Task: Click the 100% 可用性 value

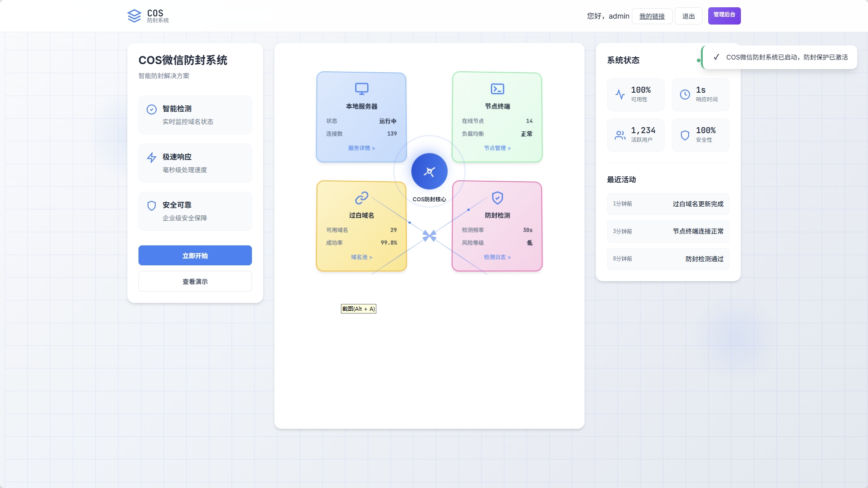Action: click(x=641, y=90)
